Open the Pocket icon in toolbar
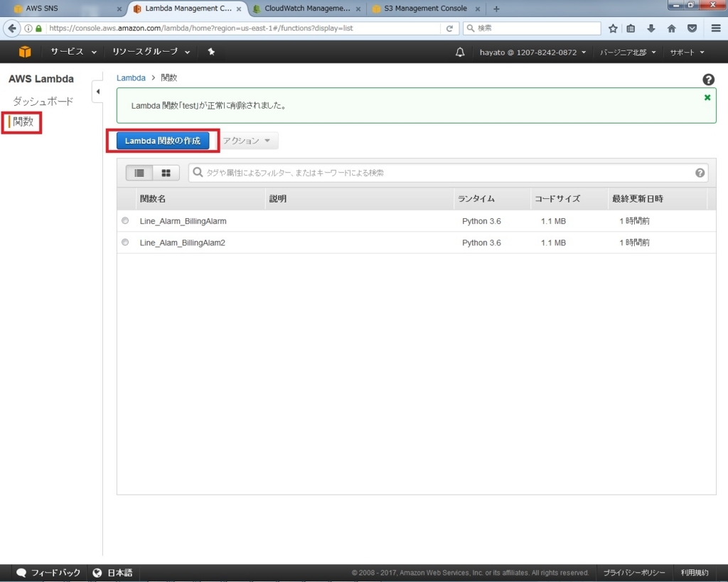The height and width of the screenshot is (582, 728). coord(692,28)
